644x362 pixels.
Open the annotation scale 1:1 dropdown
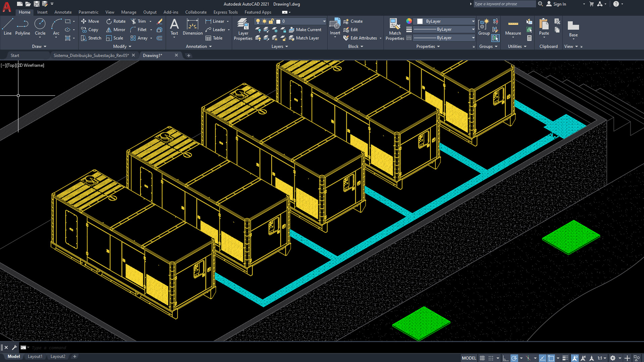(x=602, y=358)
